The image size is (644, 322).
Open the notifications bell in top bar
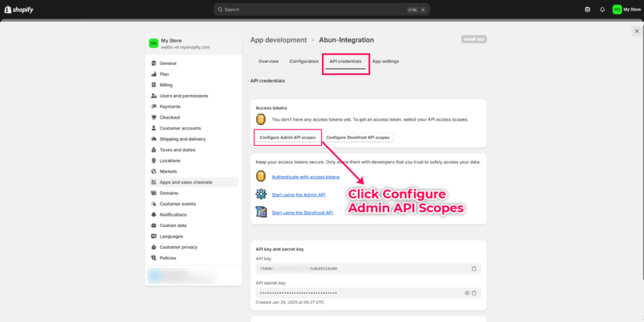(x=602, y=9)
